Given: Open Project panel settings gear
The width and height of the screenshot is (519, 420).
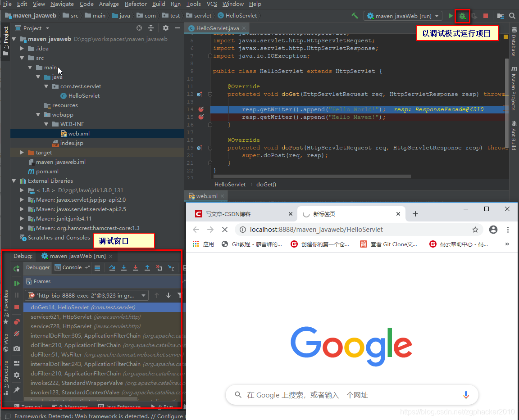Looking at the screenshot, I should (x=165, y=28).
